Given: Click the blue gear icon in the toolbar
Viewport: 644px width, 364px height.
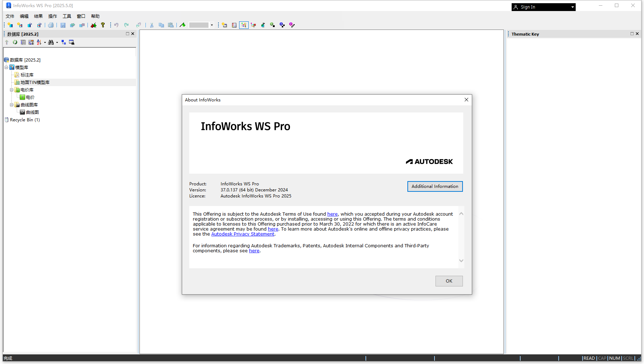Looking at the screenshot, I should [x=282, y=25].
